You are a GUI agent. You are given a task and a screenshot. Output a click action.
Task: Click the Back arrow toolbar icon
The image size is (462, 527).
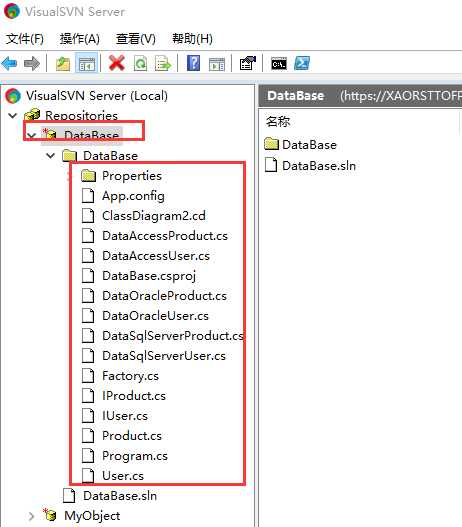pyautogui.click(x=9, y=63)
